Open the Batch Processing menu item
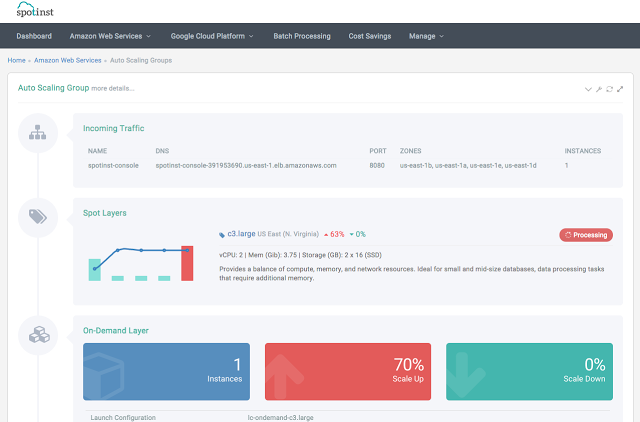This screenshot has width=640, height=422. [x=301, y=36]
